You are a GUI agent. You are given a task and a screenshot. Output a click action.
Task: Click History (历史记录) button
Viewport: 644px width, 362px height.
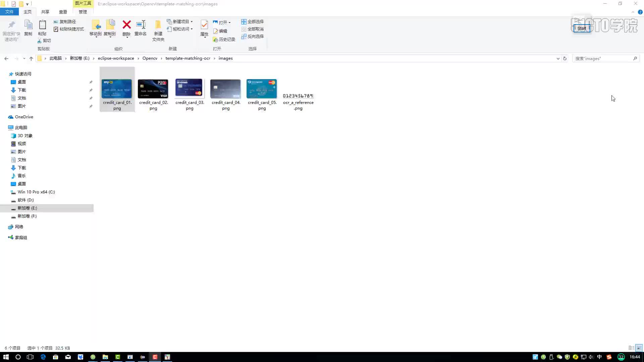(x=224, y=40)
